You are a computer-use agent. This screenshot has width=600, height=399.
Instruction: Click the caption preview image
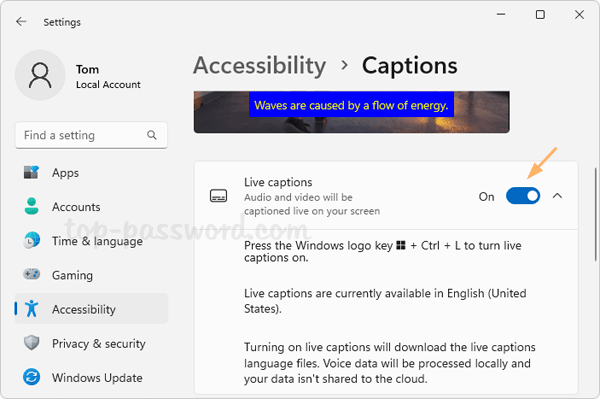click(351, 112)
